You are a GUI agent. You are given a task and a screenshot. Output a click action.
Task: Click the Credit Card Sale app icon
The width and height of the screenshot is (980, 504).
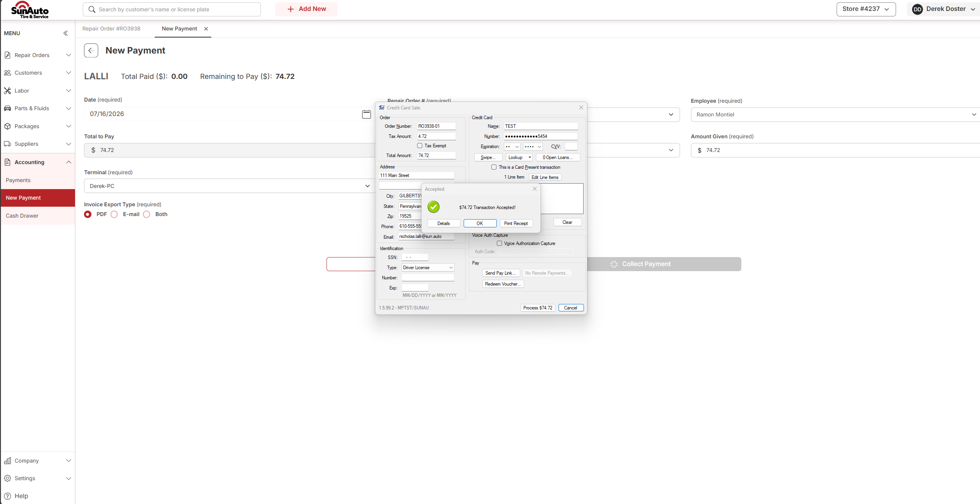click(x=382, y=107)
